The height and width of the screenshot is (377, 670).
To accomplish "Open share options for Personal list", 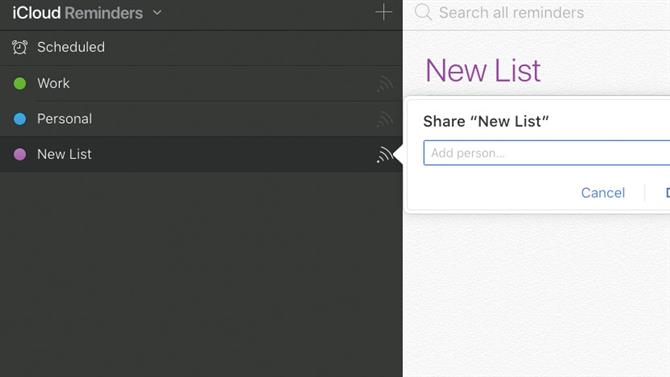I will tap(385, 119).
